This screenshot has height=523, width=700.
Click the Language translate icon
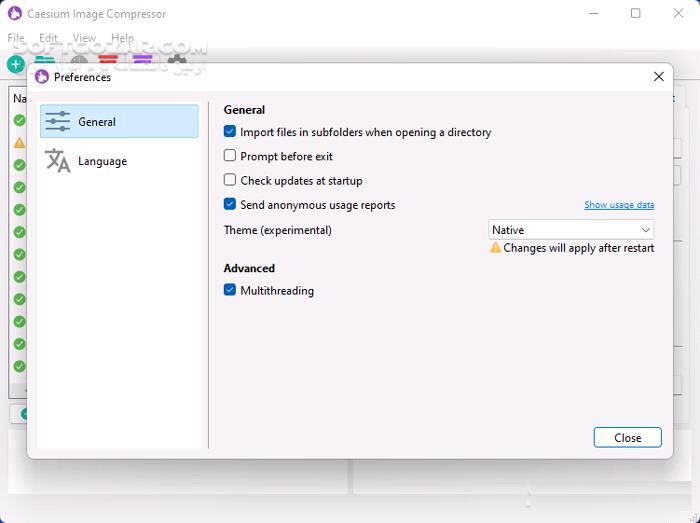(x=58, y=161)
